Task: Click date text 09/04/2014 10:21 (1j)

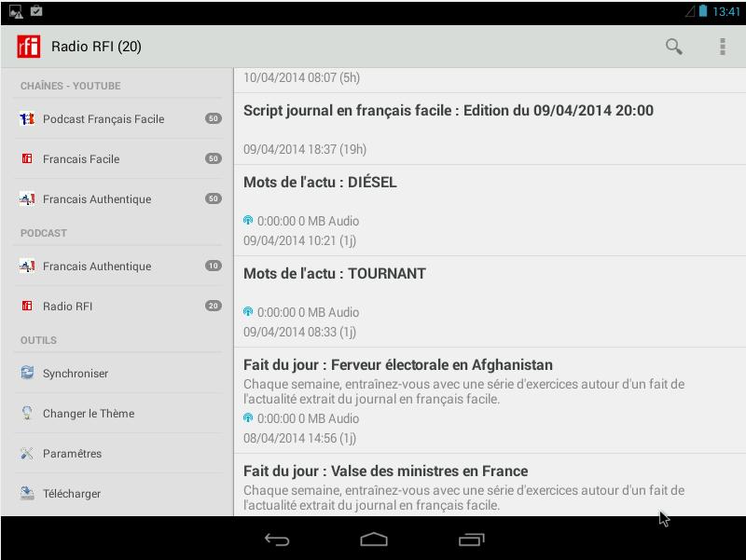Action: [x=299, y=240]
